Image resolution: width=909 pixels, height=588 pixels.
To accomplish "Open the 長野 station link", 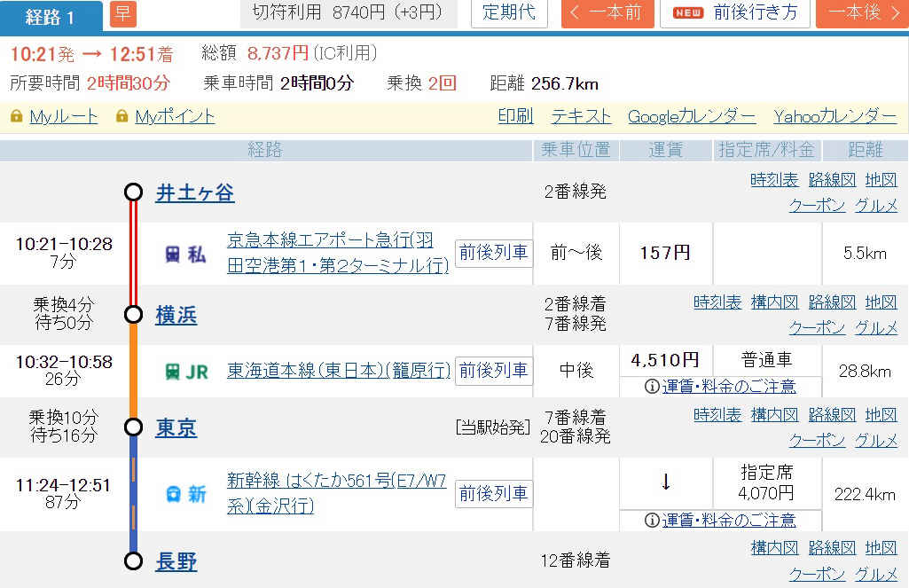I will point(176,561).
